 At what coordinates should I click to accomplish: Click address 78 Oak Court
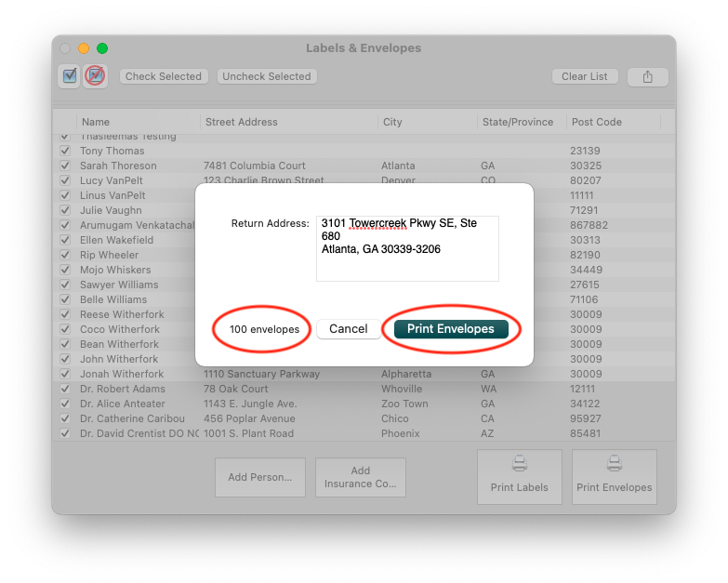[x=236, y=389]
